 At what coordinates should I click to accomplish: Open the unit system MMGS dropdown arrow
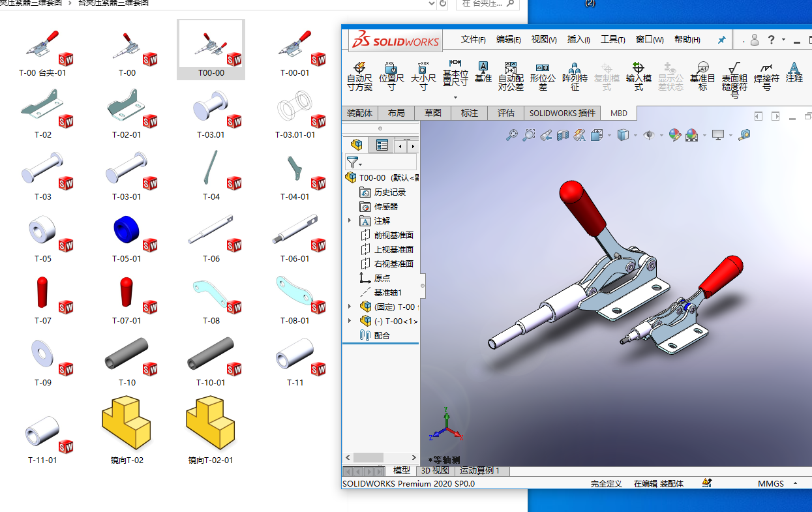click(x=795, y=483)
